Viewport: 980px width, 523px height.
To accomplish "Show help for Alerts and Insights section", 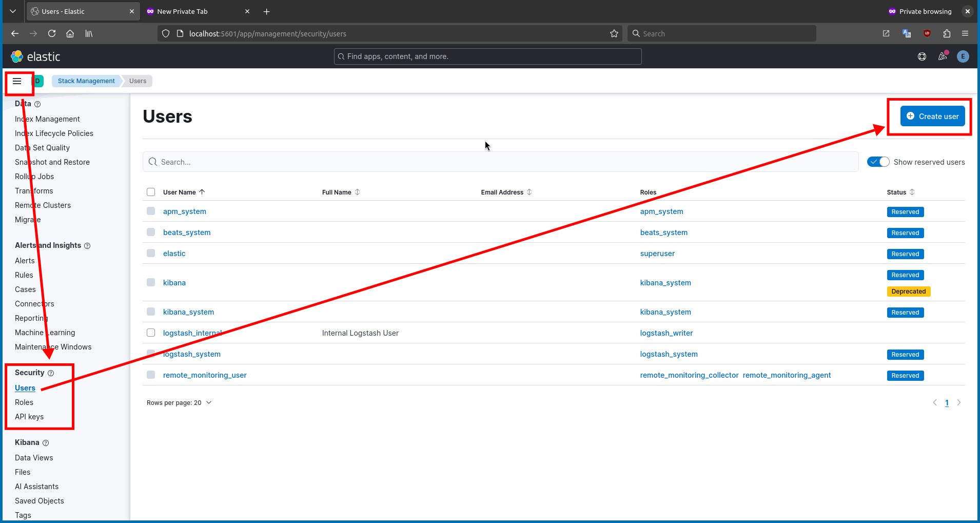I will [87, 246].
